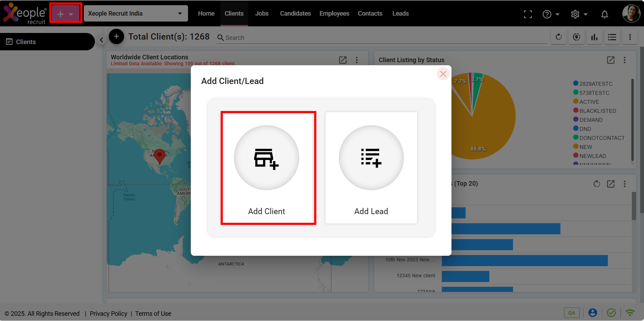
Task: Open the user profile avatar
Action: [x=631, y=14]
